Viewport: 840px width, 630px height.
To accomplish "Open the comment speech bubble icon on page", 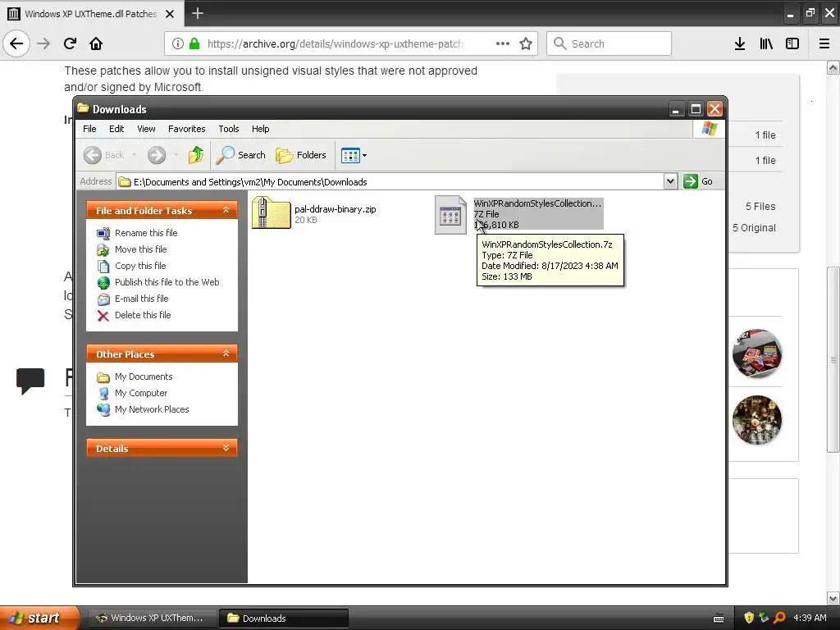I will point(30,381).
